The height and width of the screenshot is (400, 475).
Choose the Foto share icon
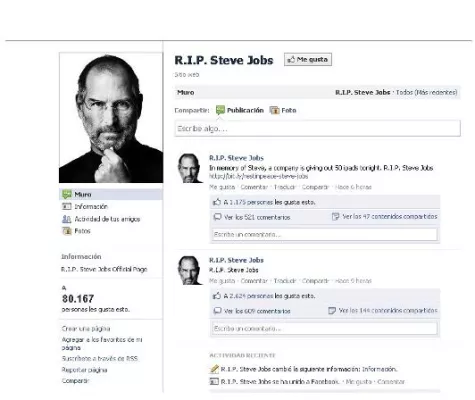click(274, 110)
